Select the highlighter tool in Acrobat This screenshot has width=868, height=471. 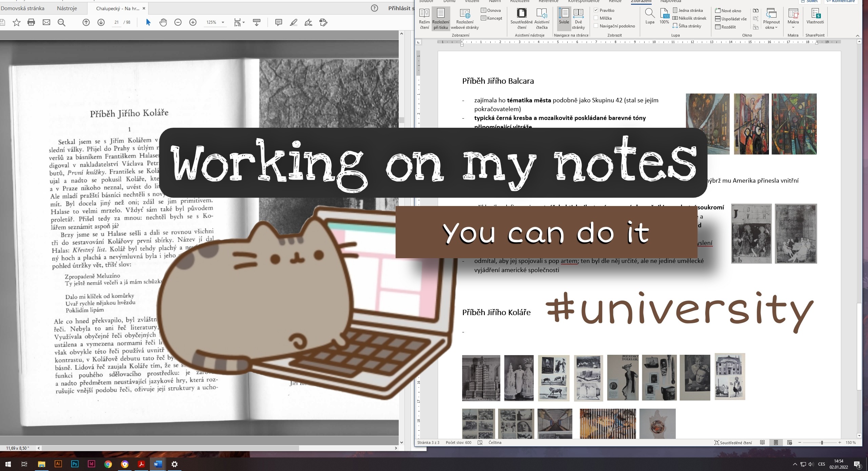[294, 23]
